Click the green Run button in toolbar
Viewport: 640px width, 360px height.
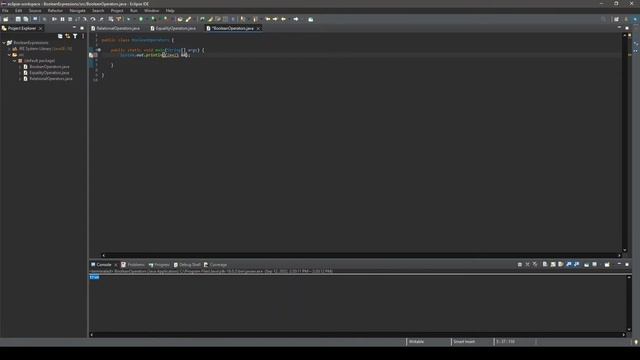141,19
